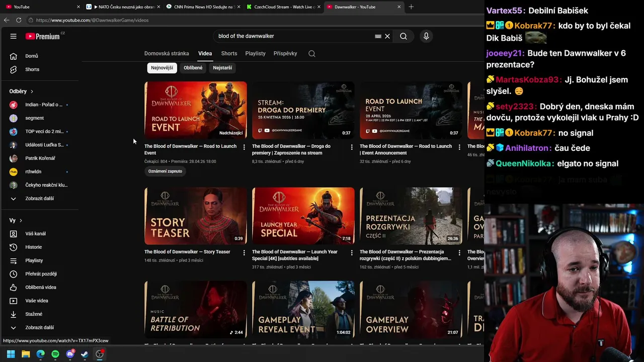Open options menu for Story Teaser video
Image resolution: width=644 pixels, height=362 pixels.
[x=244, y=253]
